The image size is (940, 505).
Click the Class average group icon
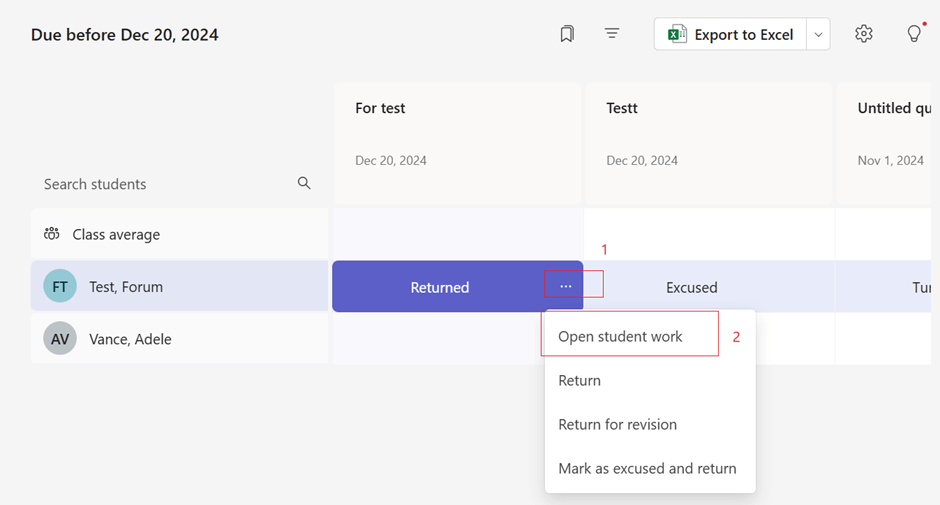[52, 234]
